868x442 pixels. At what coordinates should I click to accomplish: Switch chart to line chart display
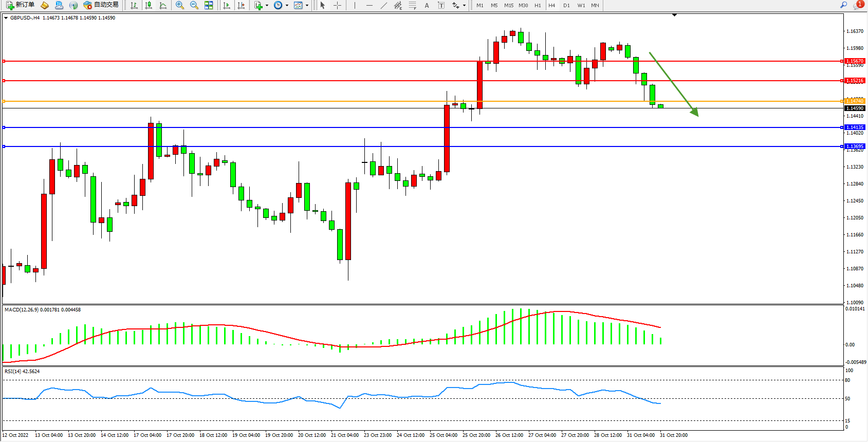point(163,5)
